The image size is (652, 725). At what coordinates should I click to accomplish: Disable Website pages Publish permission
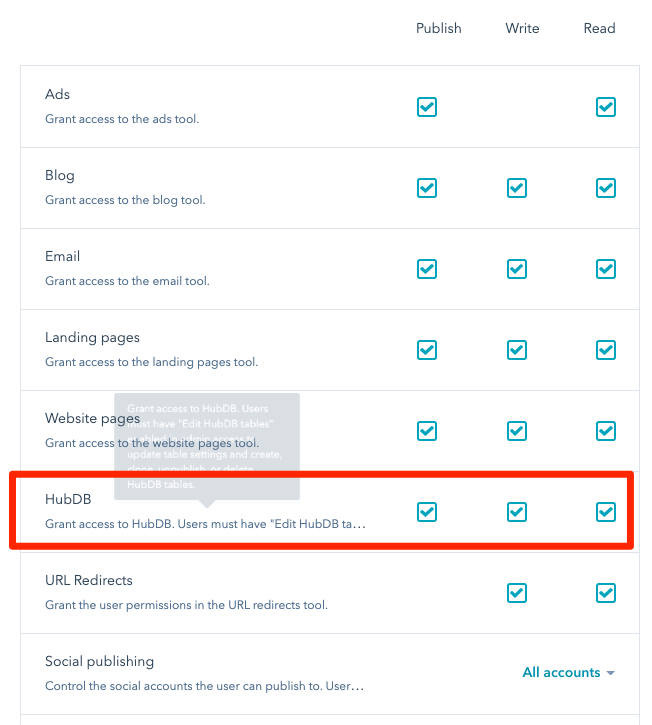click(x=426, y=431)
